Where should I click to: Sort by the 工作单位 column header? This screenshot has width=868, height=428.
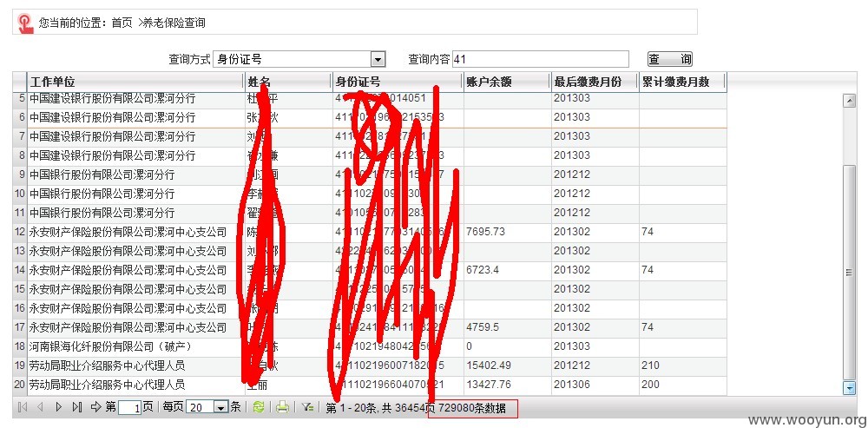point(135,82)
